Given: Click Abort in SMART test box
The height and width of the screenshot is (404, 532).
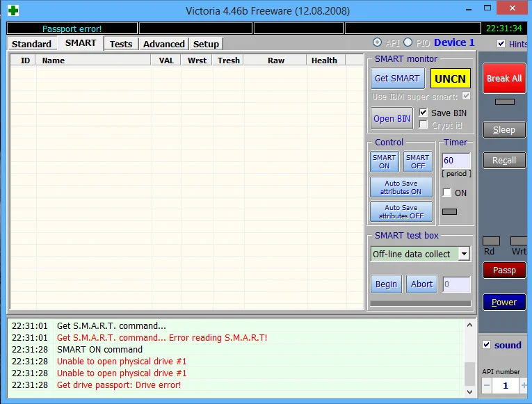Looking at the screenshot, I should click(x=421, y=284).
